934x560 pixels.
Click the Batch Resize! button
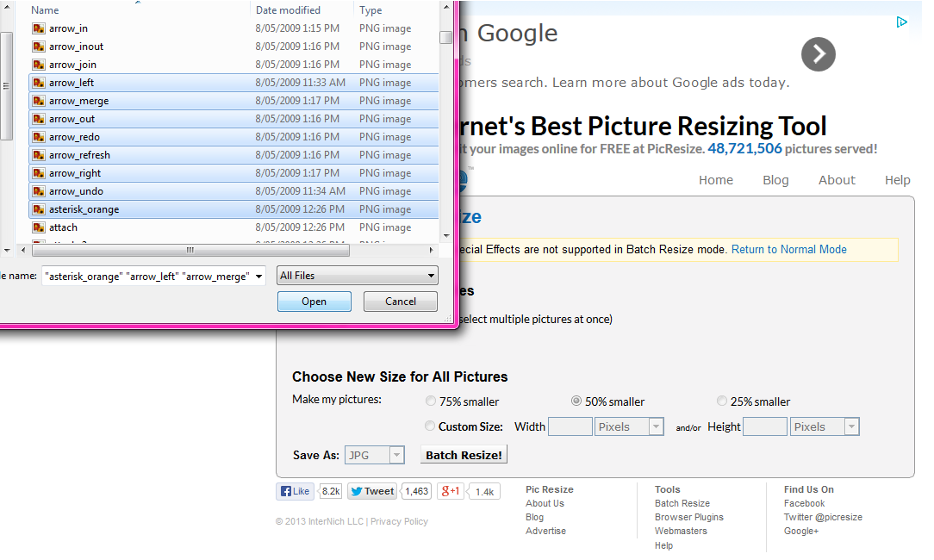click(464, 455)
